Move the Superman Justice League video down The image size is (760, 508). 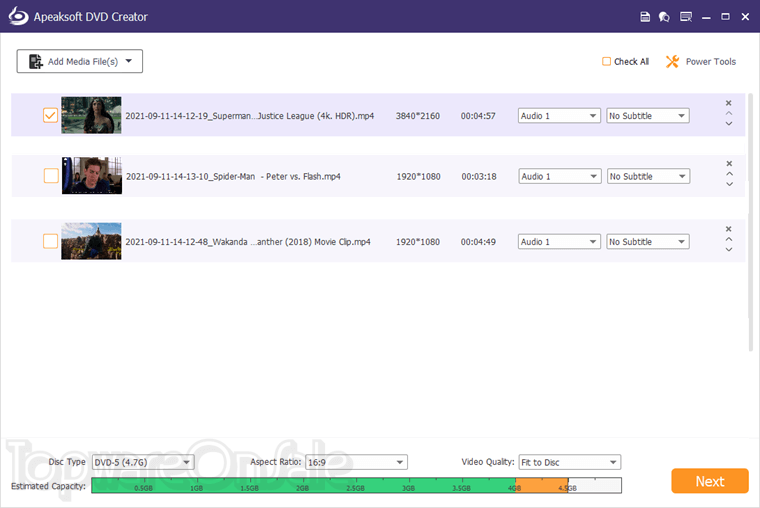tap(728, 124)
